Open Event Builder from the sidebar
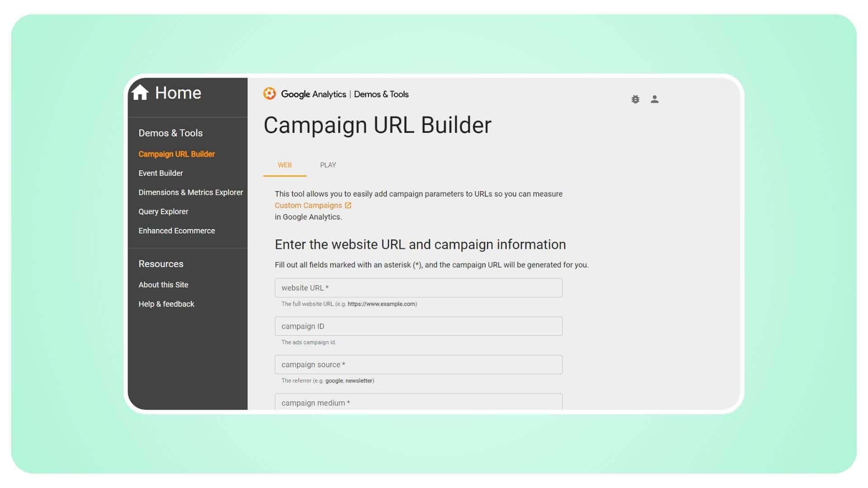The height and width of the screenshot is (488, 868). pyautogui.click(x=160, y=173)
